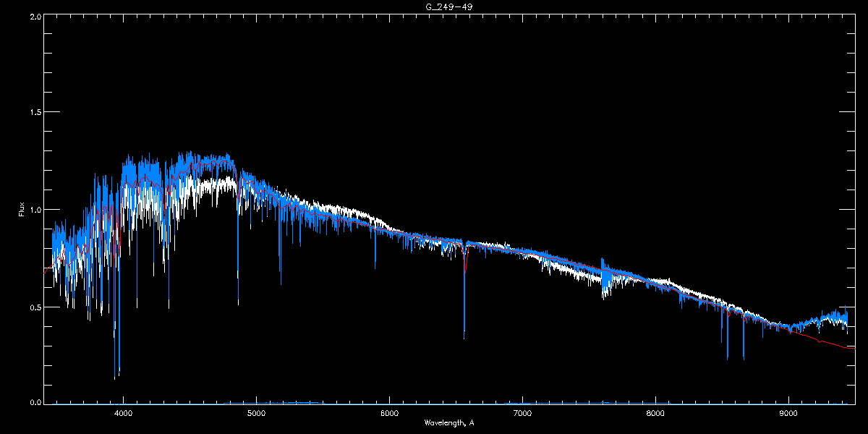Click the 0.0 flux tick label

(35, 403)
